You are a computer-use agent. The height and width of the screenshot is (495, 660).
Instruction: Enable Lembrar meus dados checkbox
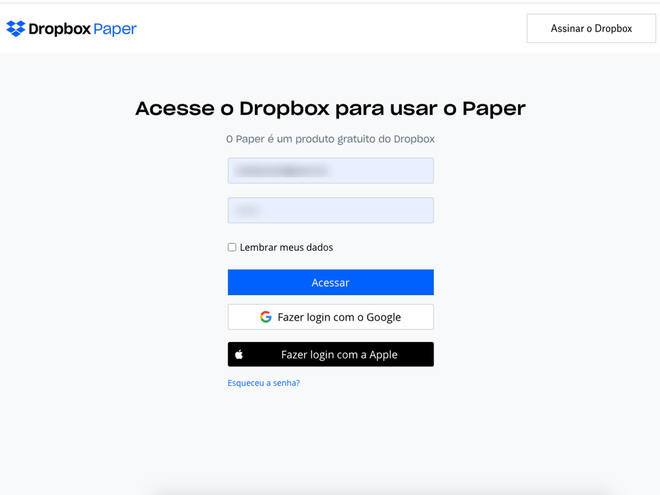(x=232, y=247)
